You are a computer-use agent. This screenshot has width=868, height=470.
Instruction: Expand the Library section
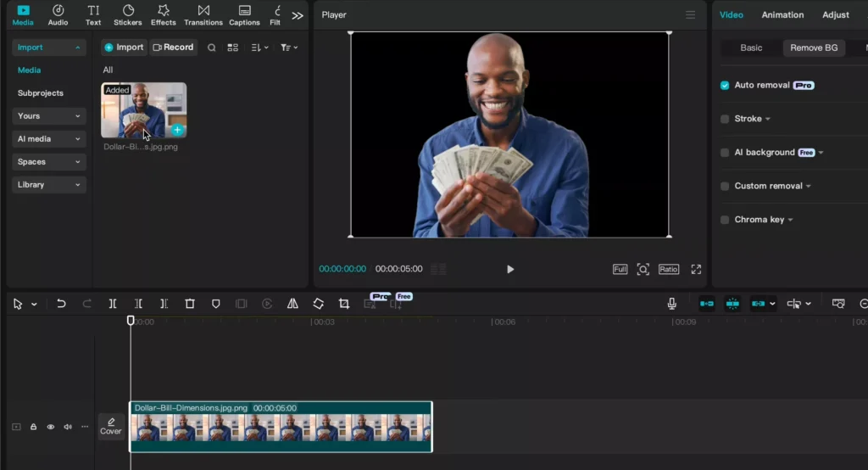coord(48,185)
